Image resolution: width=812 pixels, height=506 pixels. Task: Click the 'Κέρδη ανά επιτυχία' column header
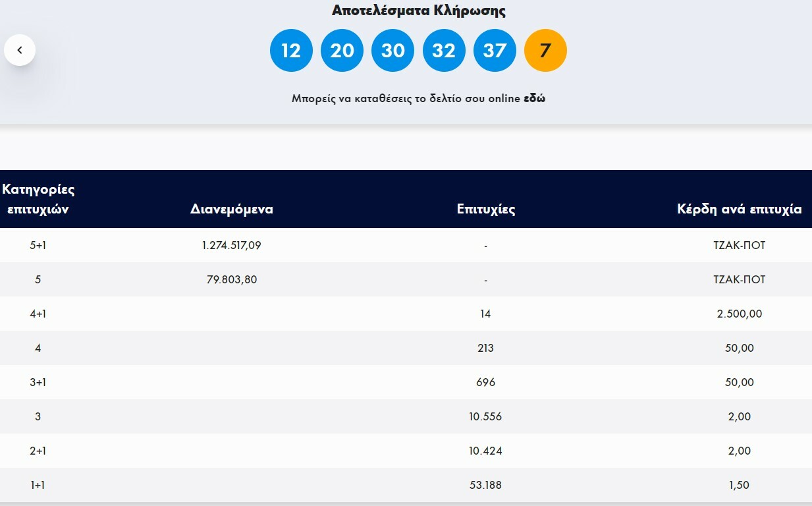pos(739,210)
